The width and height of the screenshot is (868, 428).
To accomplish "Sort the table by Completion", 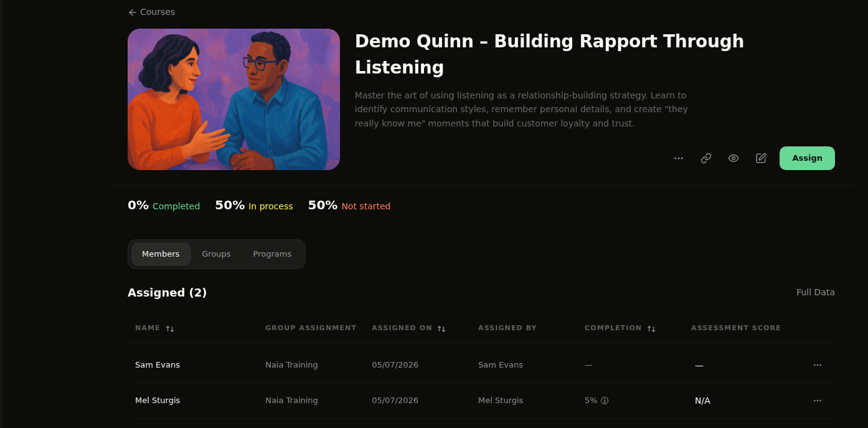I will [651, 328].
